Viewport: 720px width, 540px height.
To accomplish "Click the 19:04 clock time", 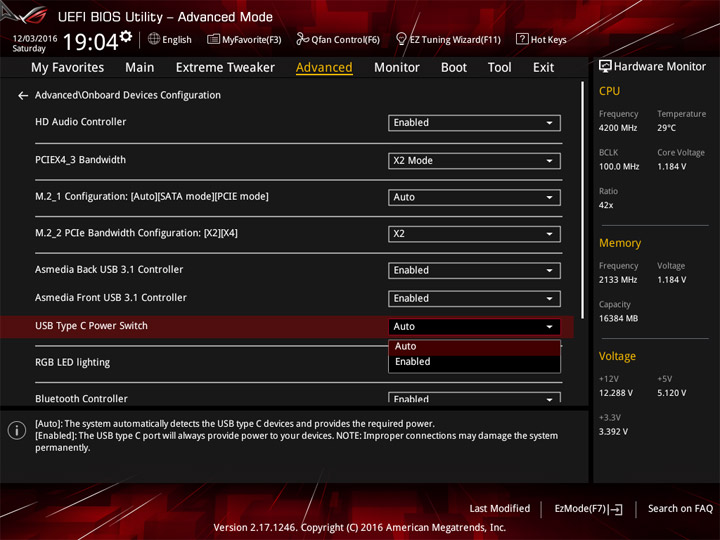I will tap(90, 42).
